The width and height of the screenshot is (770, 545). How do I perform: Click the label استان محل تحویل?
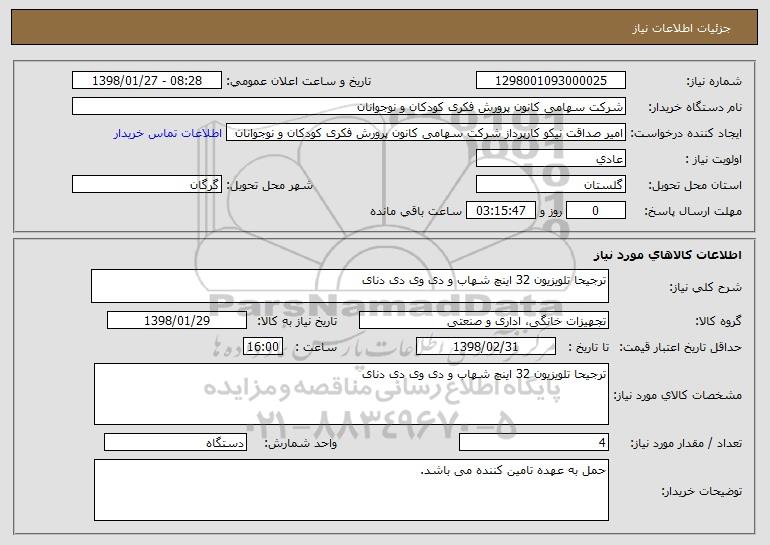(x=695, y=185)
